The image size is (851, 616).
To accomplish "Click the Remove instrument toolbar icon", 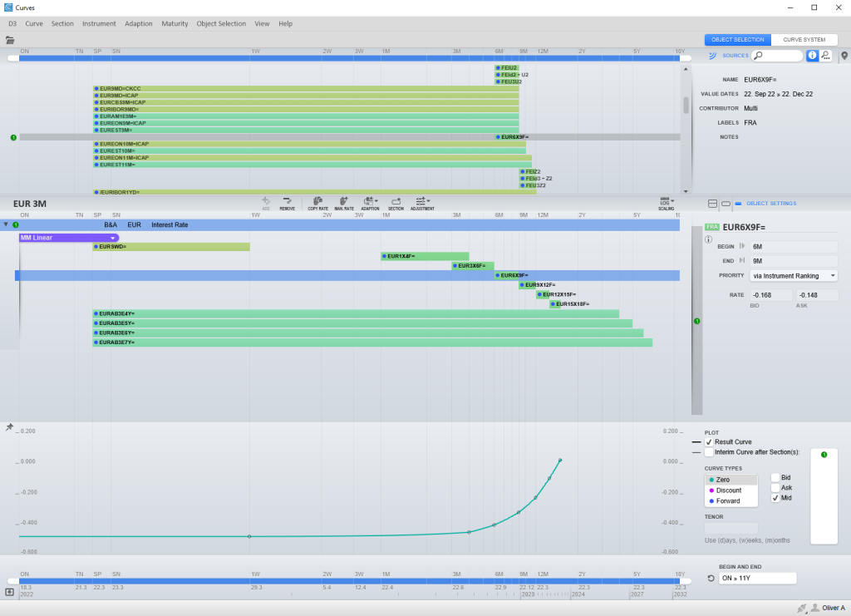I will click(x=287, y=202).
